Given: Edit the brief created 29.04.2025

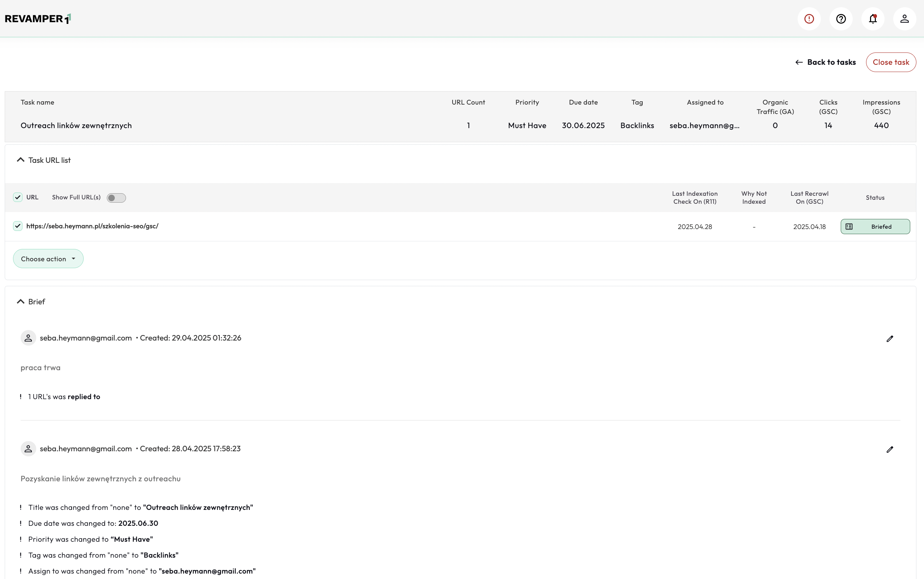Looking at the screenshot, I should (x=890, y=338).
